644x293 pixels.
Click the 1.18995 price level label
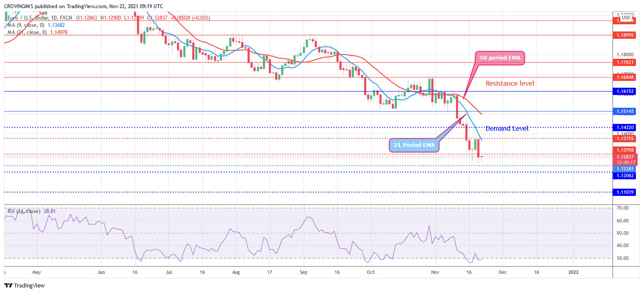(624, 35)
